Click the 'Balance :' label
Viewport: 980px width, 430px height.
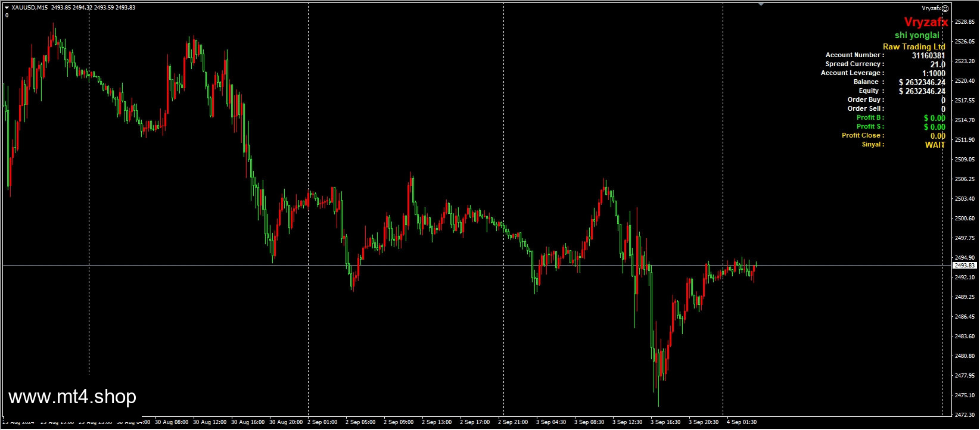(x=869, y=82)
